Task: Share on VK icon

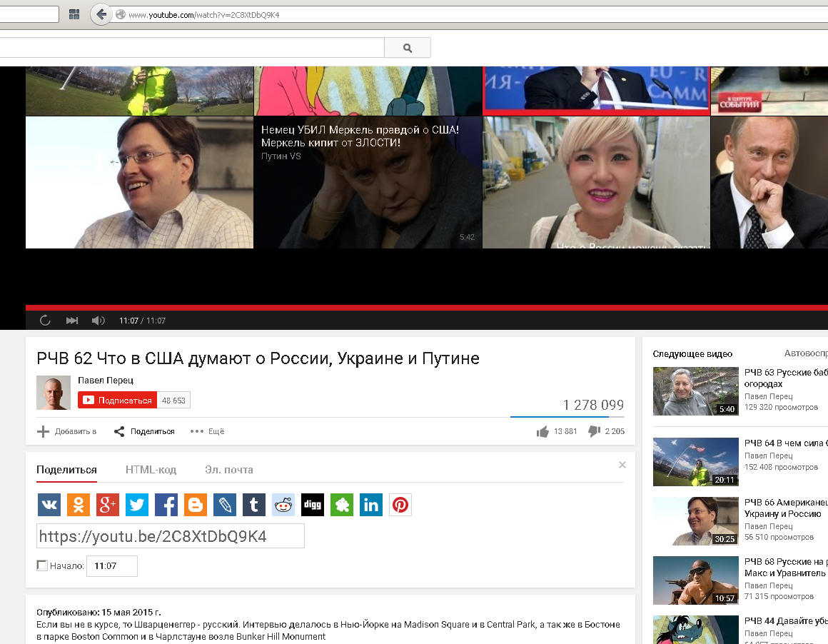Action: (x=49, y=505)
